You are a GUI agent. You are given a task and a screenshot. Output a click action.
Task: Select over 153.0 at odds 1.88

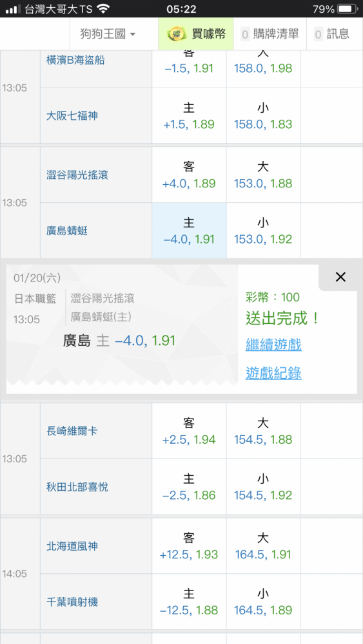coord(263,175)
